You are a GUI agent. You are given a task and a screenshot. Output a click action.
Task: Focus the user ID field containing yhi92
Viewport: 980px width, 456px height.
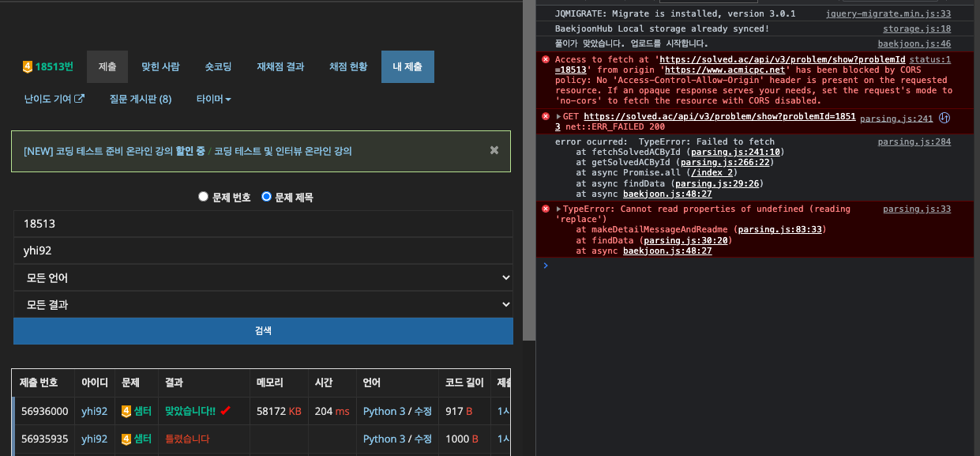[x=263, y=251]
